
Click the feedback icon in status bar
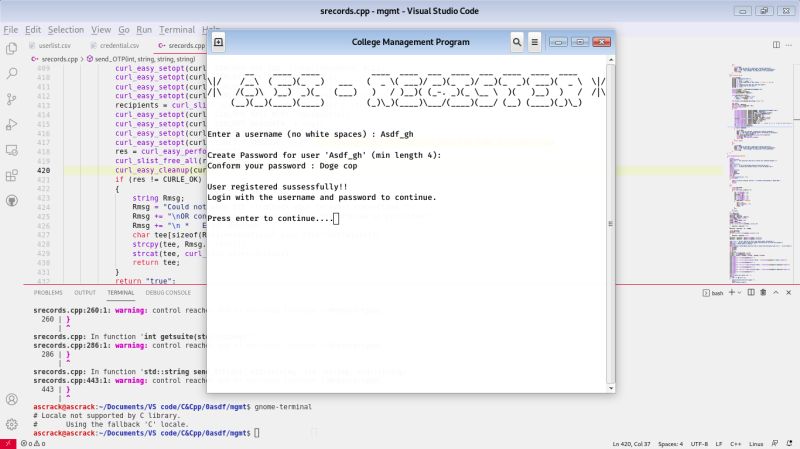point(775,444)
